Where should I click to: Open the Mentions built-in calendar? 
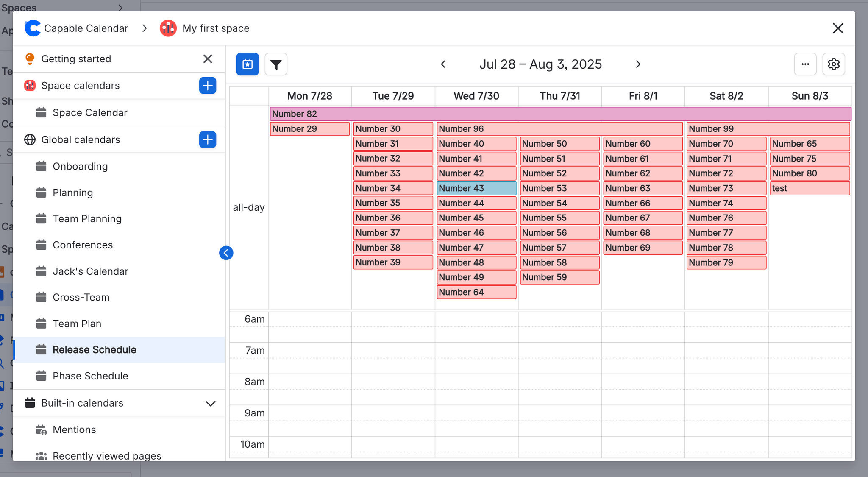(74, 430)
